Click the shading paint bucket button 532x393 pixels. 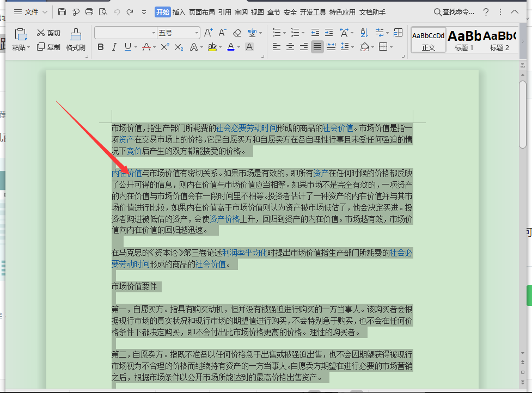(364, 47)
